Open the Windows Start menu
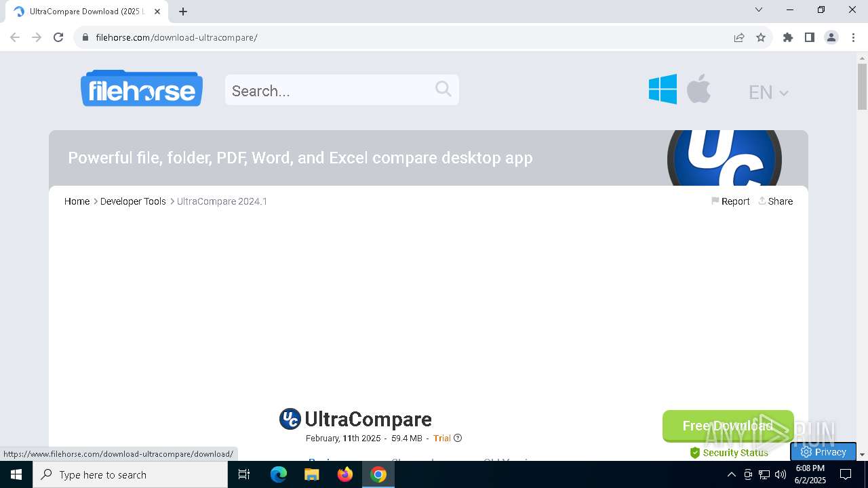868x488 pixels. tap(16, 474)
